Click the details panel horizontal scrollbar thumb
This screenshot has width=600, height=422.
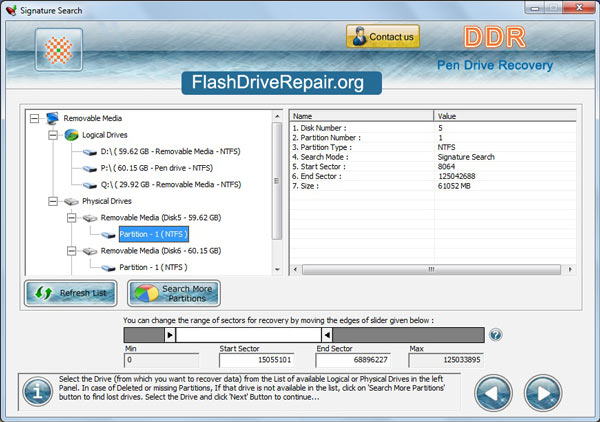click(x=431, y=269)
